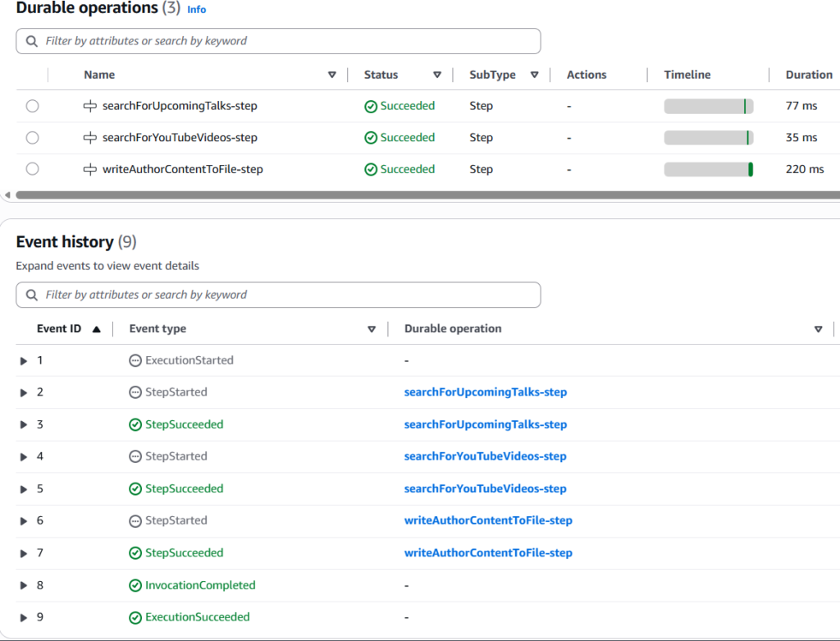This screenshot has height=641, width=840.
Task: Open writeAuthorContentToFile-step link in event 6
Action: (x=488, y=520)
